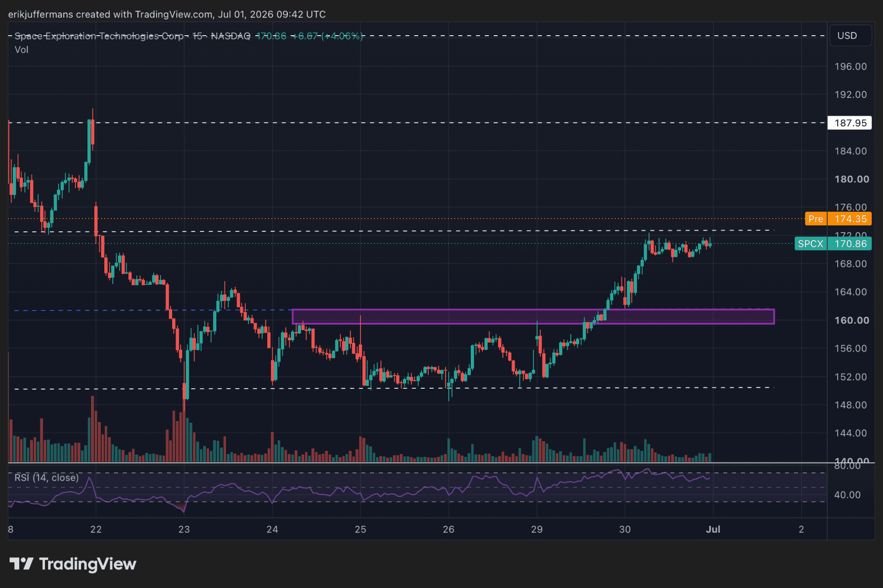Click date 24 on time axis
Viewport: 883px width, 588px height.
(272, 529)
